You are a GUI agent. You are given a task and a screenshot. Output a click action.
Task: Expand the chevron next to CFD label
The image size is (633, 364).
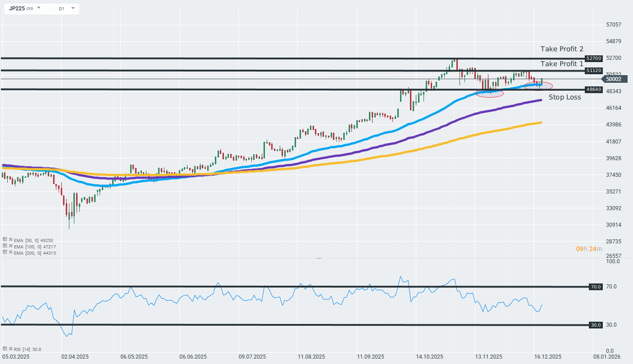coord(39,8)
